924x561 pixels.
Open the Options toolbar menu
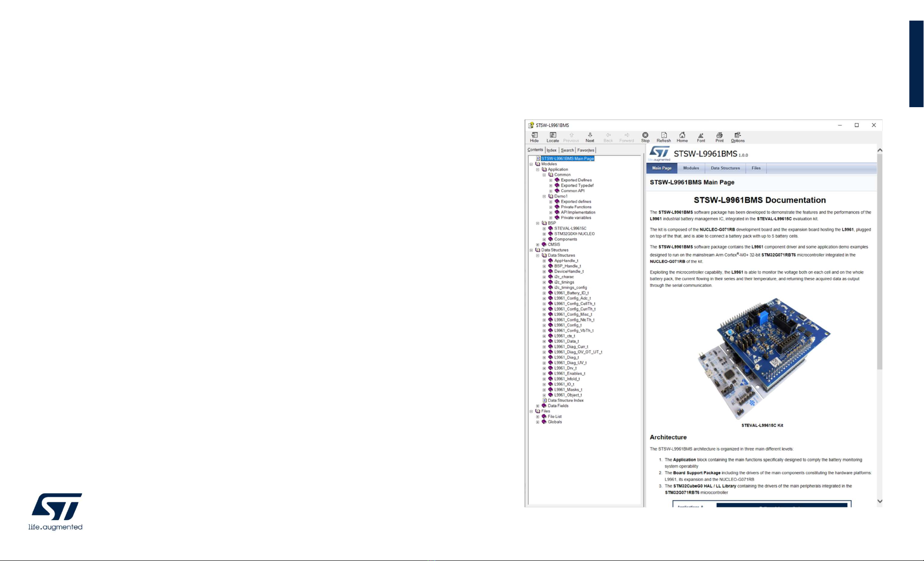[x=738, y=137]
